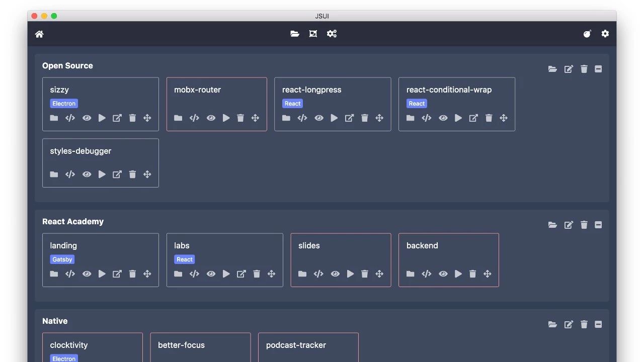Open mobx-router in code editor
The image size is (644, 362).
coord(194,118)
